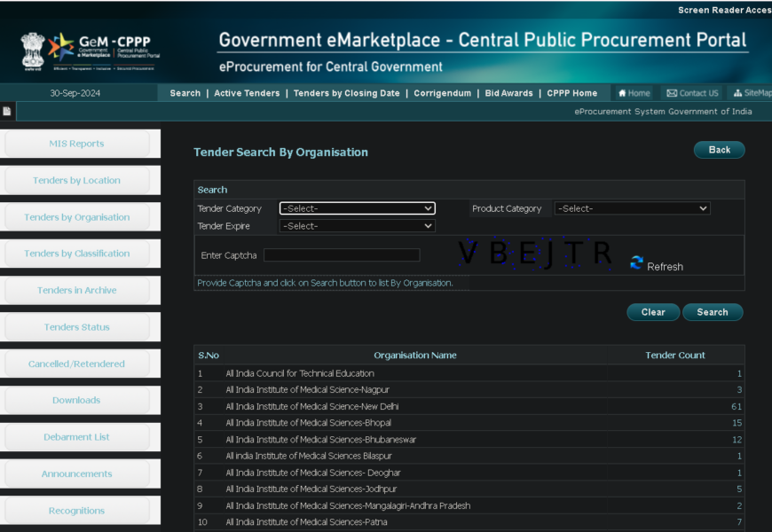Click the Enter Captcha text field
Viewport: 772px width, 532px height.
point(342,255)
